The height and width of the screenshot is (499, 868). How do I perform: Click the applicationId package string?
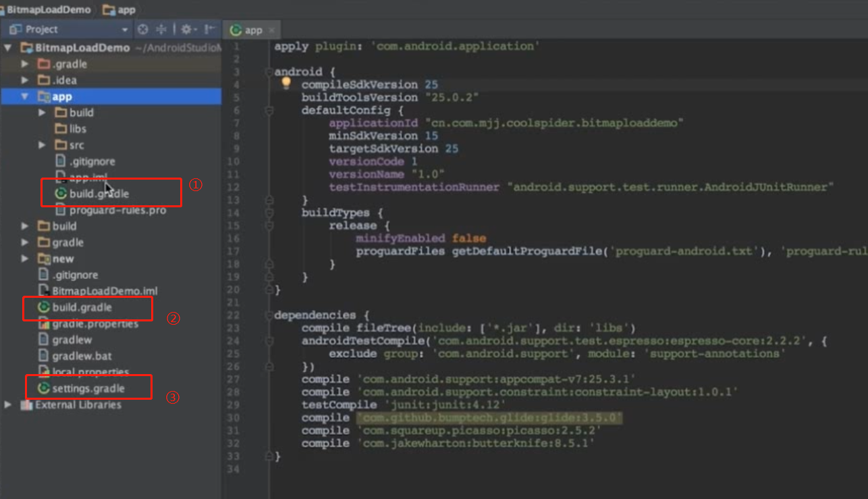click(554, 123)
